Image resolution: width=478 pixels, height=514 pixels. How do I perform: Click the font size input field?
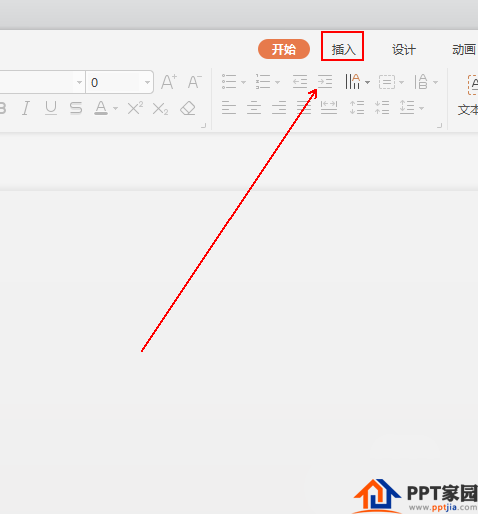pyautogui.click(x=114, y=82)
